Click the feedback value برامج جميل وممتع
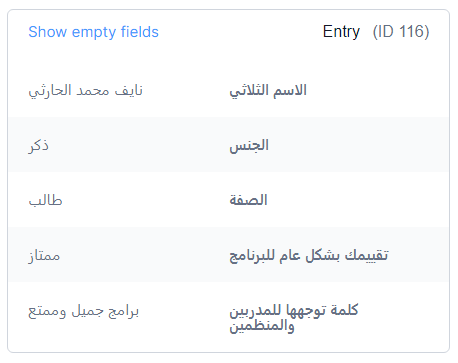The image size is (458, 363). (x=84, y=311)
